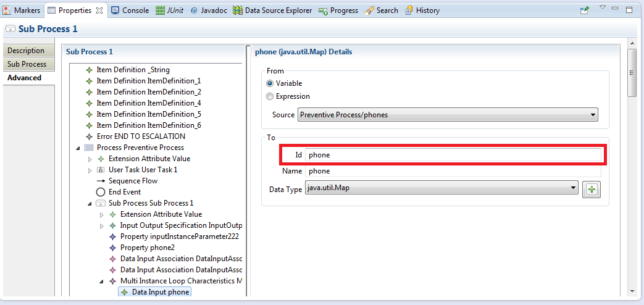
Task: Click the Sub Process 1 header icon
Action: pyautogui.click(x=10, y=29)
